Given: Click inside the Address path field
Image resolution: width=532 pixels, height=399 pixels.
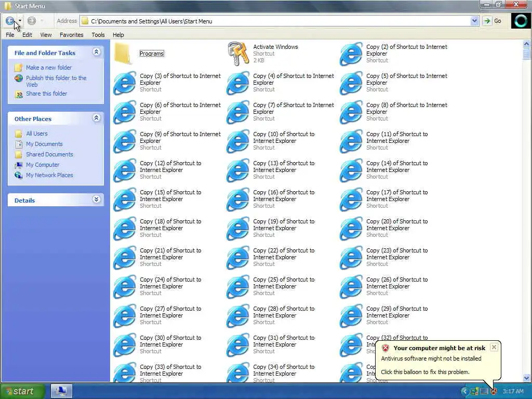Looking at the screenshot, I should (275, 21).
